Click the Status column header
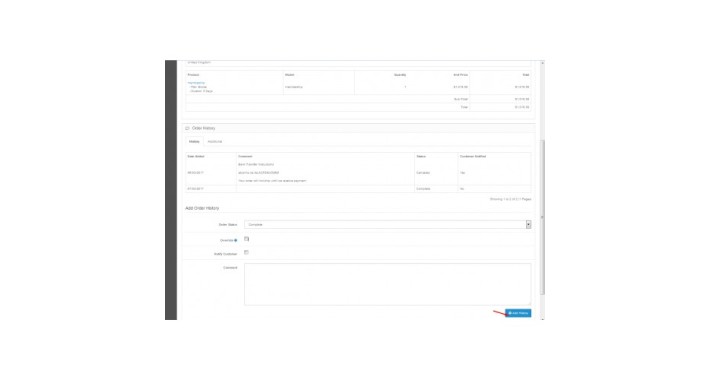The image size is (710, 380). click(421, 156)
